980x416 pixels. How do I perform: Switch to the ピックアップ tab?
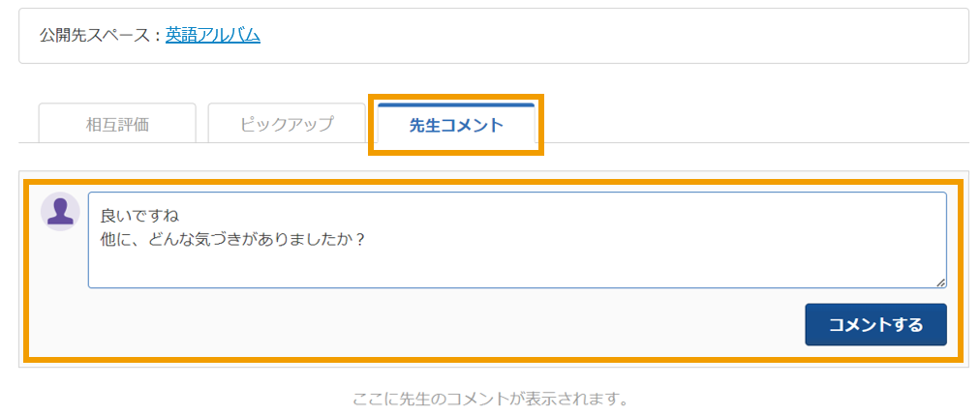pyautogui.click(x=287, y=124)
